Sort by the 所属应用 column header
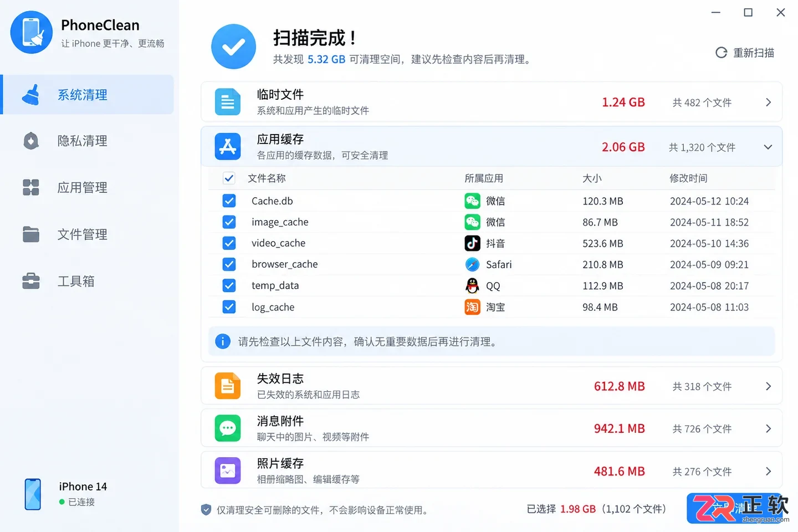The width and height of the screenshot is (798, 532). pos(484,178)
